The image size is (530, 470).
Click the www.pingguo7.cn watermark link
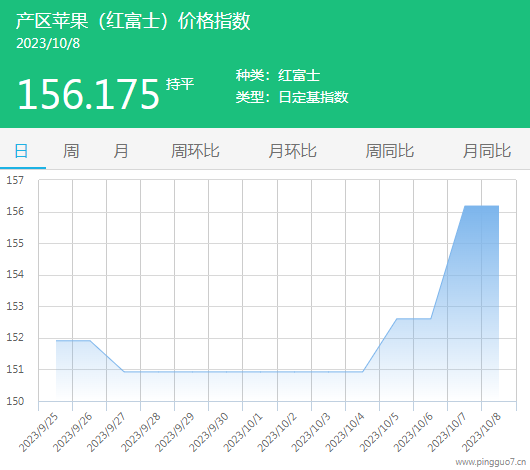tap(491, 462)
